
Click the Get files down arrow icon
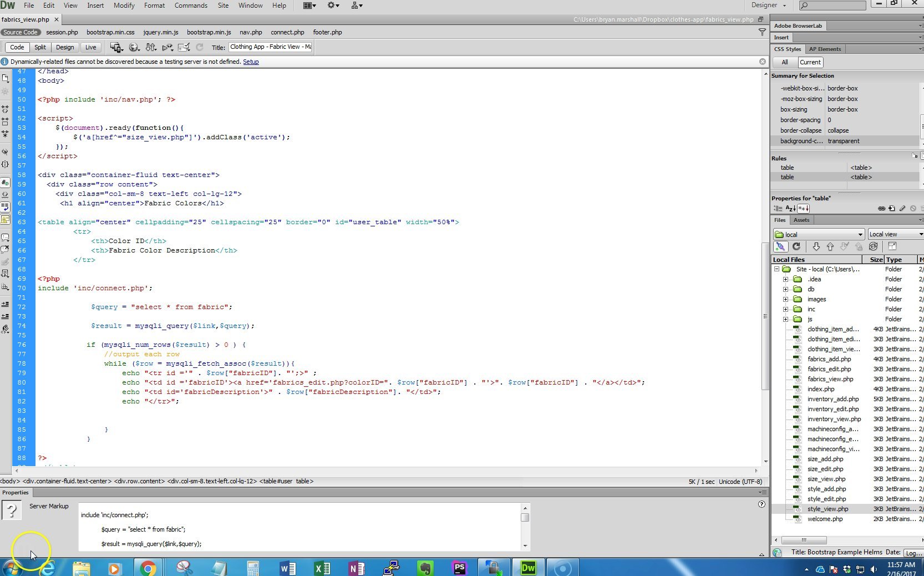816,247
